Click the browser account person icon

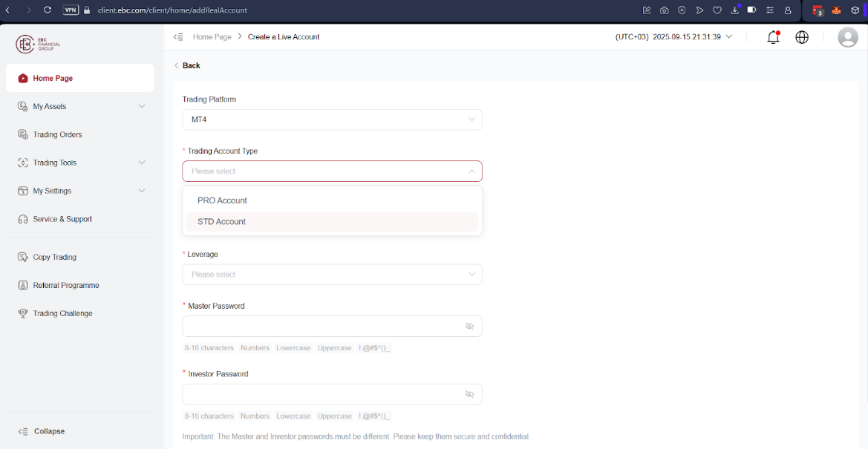point(788,10)
